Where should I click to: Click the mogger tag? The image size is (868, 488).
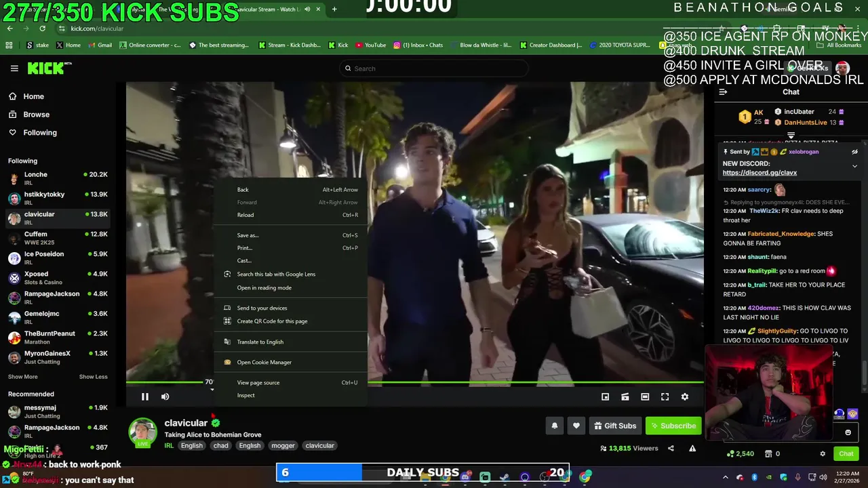(x=283, y=445)
